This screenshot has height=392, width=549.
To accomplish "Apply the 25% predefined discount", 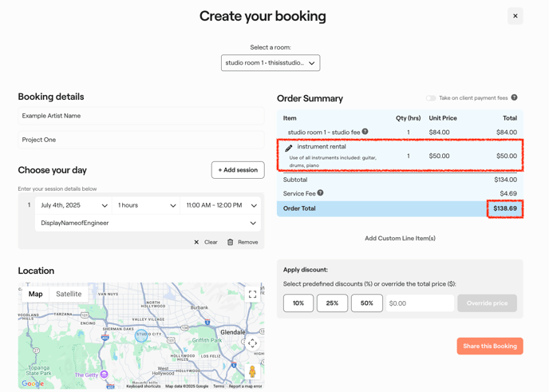I will point(332,303).
